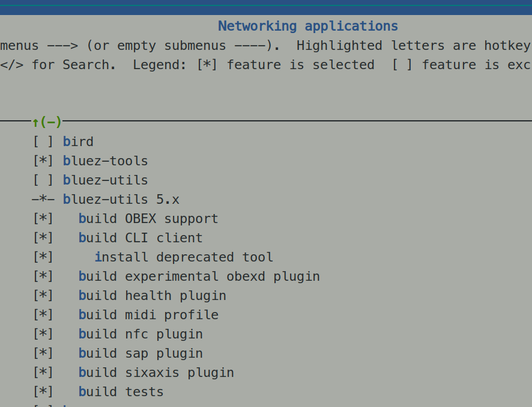532x407 pixels.
Task: Select the build nfc plugin entry
Action: 141,334
